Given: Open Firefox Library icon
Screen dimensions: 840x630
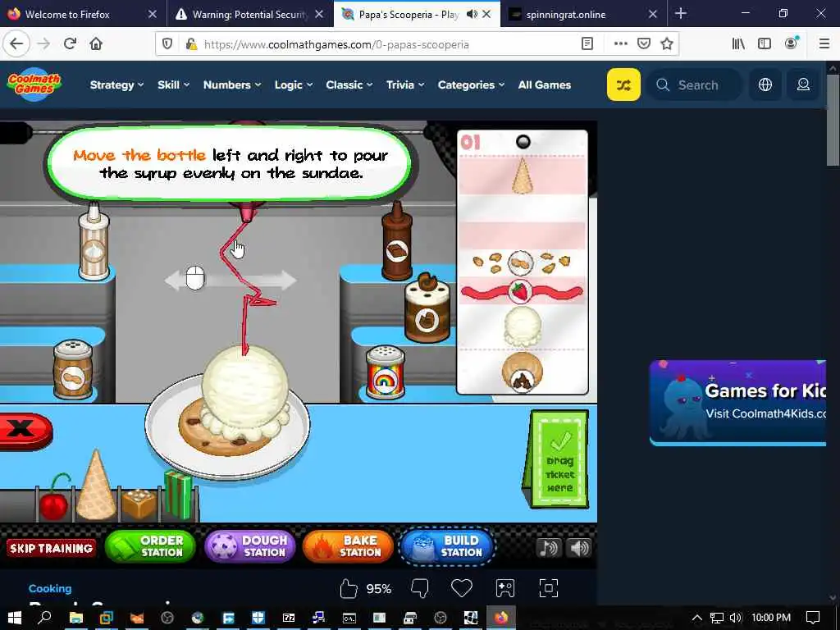Looking at the screenshot, I should (738, 43).
